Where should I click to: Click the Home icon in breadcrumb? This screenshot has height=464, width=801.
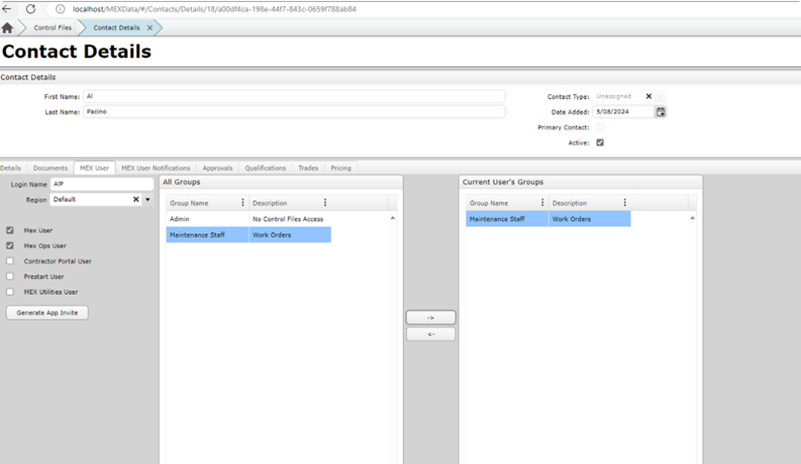tap(8, 28)
